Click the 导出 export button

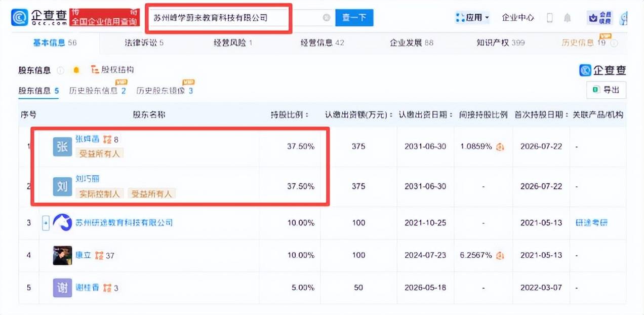(606, 90)
